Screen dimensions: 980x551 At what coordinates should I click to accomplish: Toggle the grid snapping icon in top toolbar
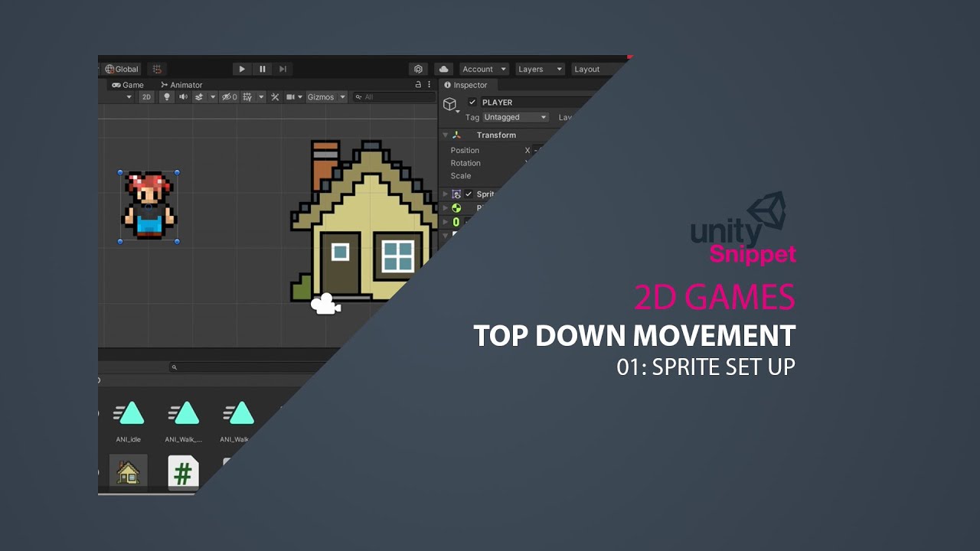point(157,69)
